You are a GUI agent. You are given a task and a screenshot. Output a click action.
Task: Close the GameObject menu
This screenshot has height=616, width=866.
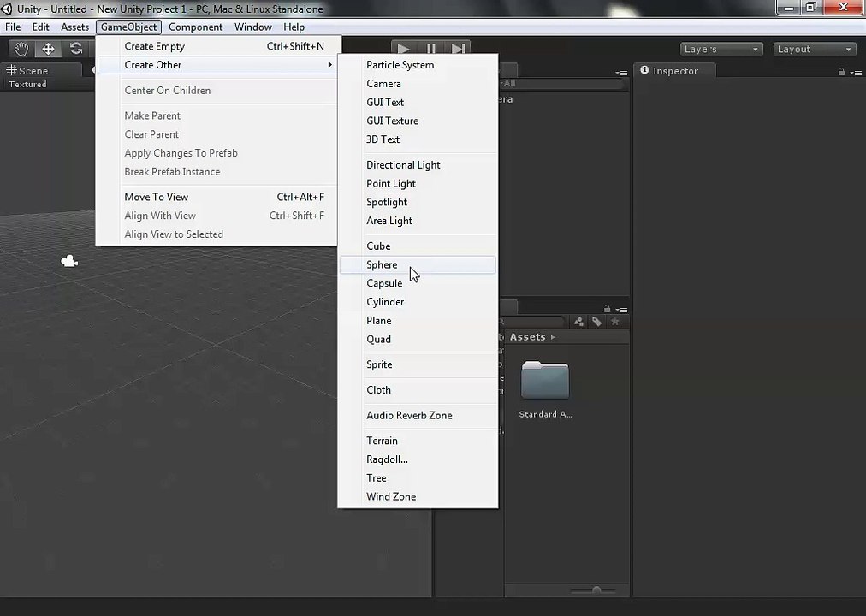[128, 27]
